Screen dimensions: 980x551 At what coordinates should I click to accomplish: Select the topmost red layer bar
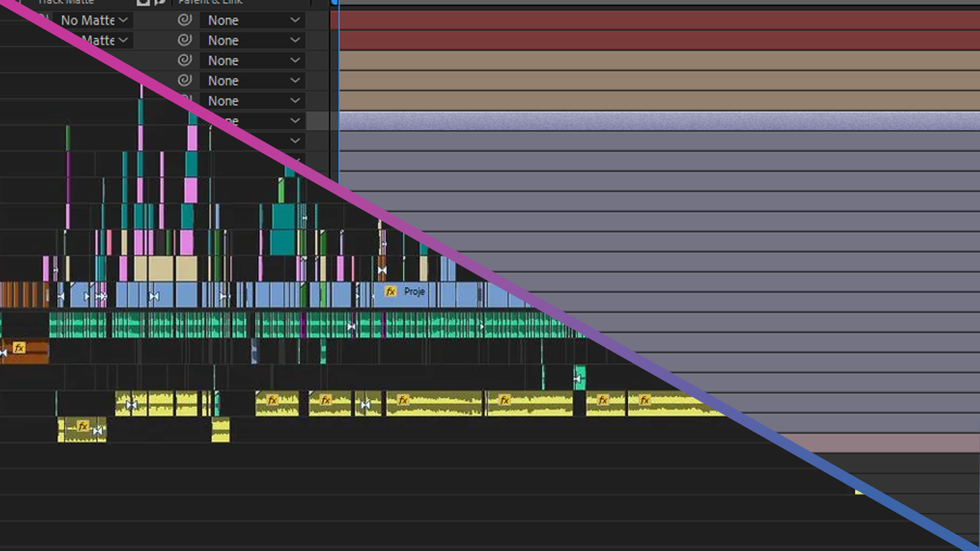658,20
